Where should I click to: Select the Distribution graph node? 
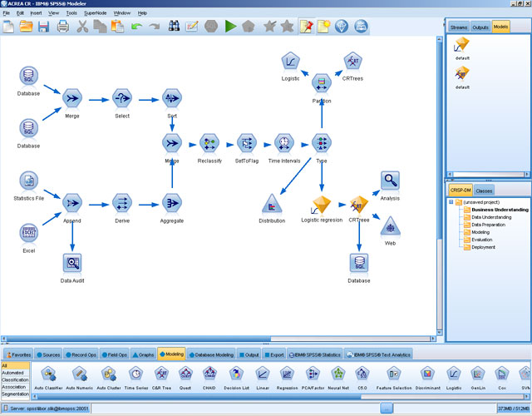point(272,203)
